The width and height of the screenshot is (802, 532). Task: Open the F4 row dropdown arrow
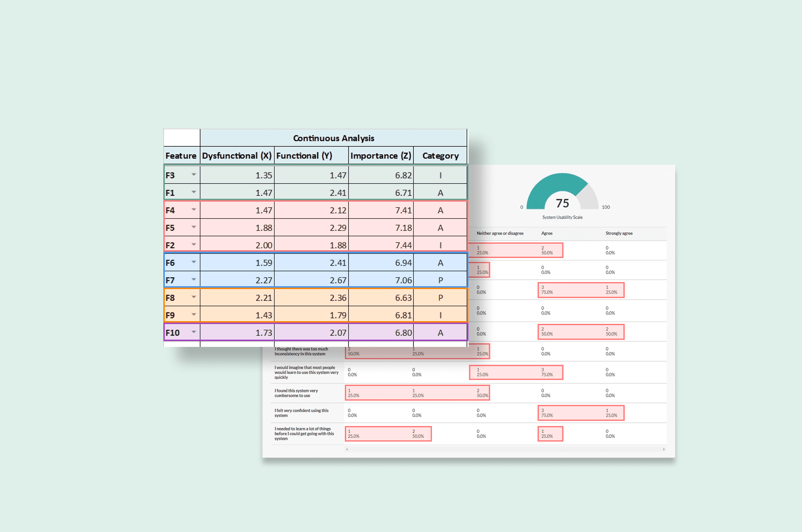click(194, 210)
